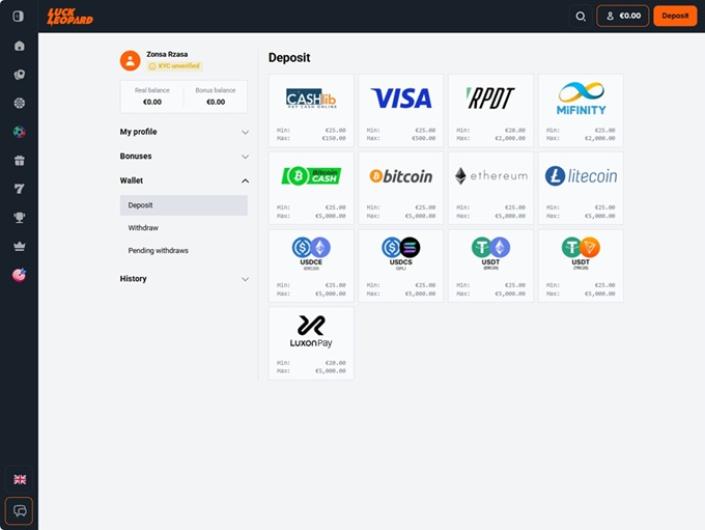705x530 pixels.
Task: Open the card games sidebar icon
Action: point(19,75)
